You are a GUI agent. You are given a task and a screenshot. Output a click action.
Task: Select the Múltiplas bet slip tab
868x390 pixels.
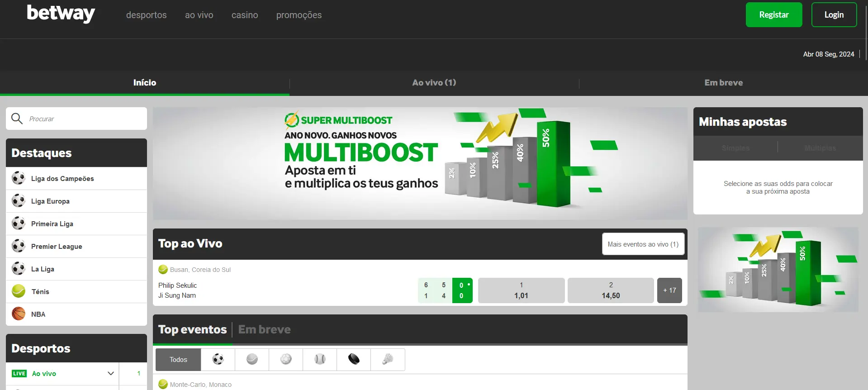[x=820, y=148]
